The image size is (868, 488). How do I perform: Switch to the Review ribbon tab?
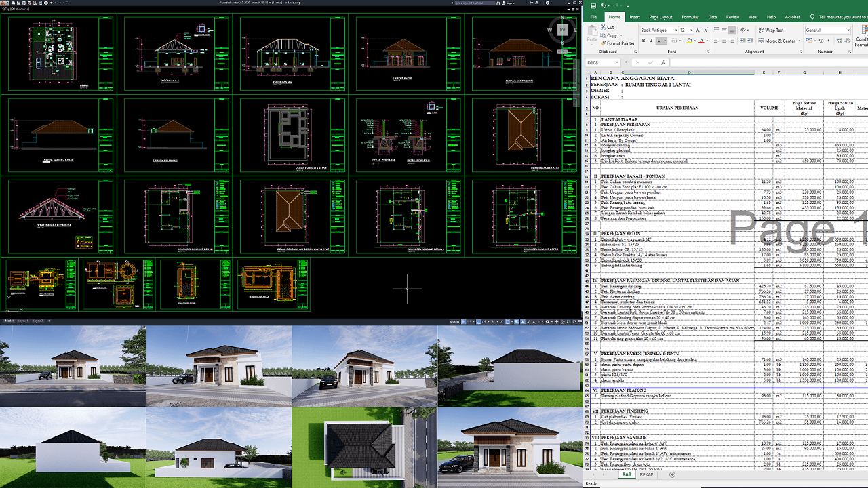pos(732,17)
